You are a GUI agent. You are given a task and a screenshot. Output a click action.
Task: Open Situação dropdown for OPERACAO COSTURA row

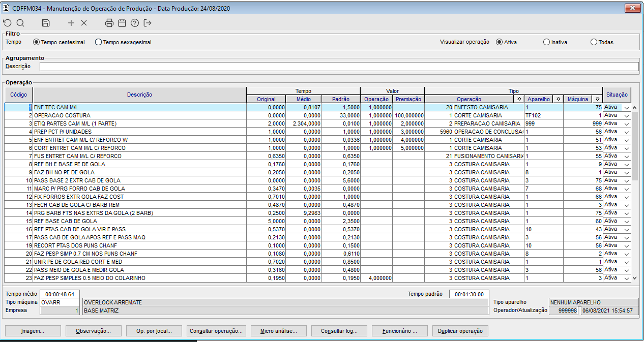click(626, 116)
